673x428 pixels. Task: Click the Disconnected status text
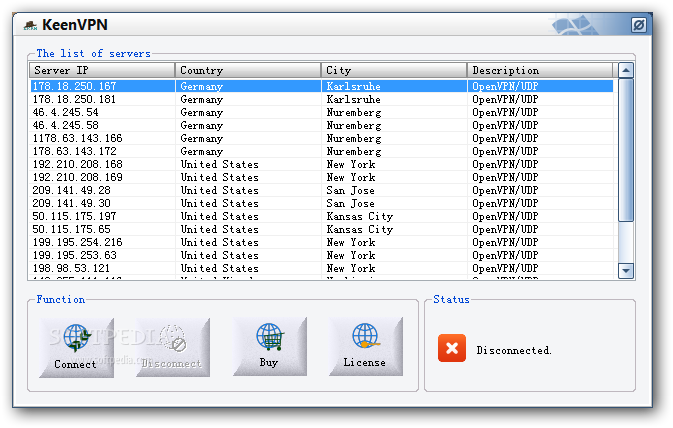pyautogui.click(x=514, y=350)
